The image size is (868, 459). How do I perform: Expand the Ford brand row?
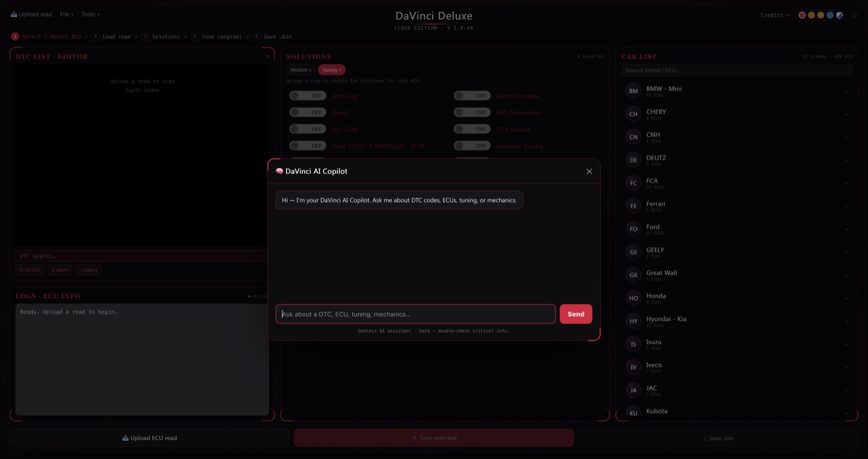click(736, 229)
